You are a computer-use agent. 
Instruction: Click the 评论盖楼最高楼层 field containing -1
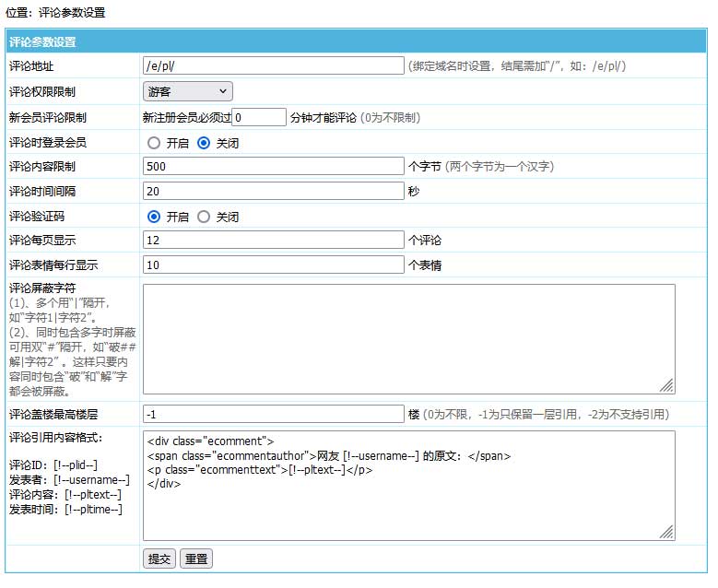[273, 414]
